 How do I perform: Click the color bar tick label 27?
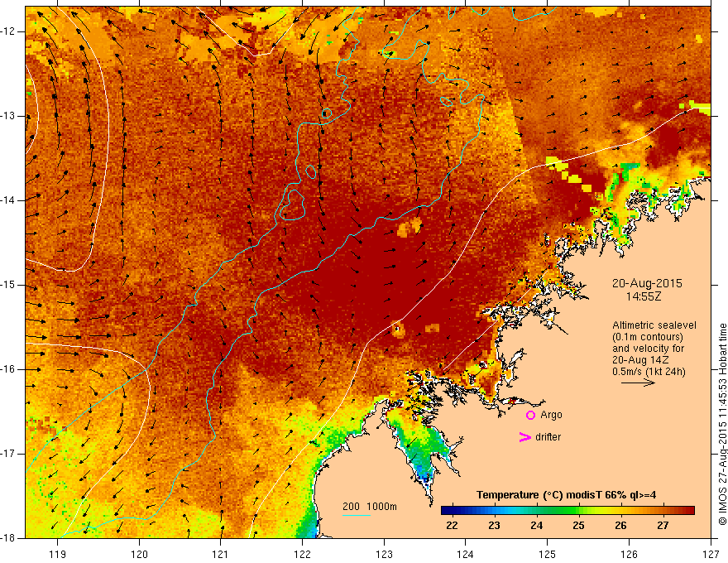pos(663,526)
